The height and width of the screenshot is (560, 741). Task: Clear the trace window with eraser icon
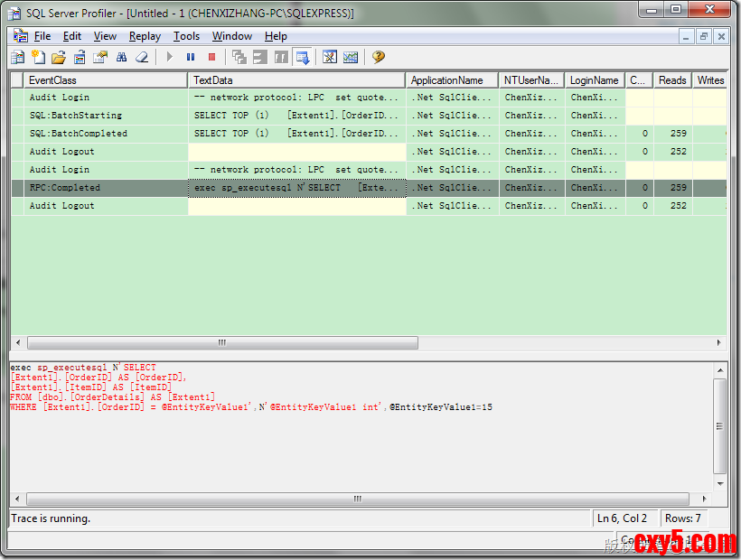142,57
